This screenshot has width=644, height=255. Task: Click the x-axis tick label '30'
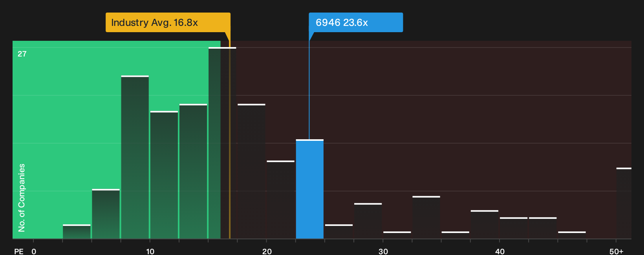coord(383,251)
